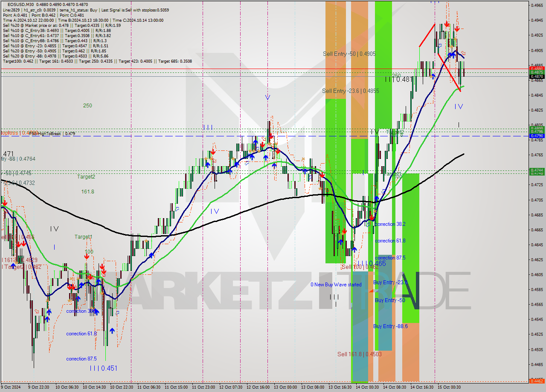Viewport: 546px width, 392px height.
Task: Click the 0.4925 price axis label
Action: [537, 35]
